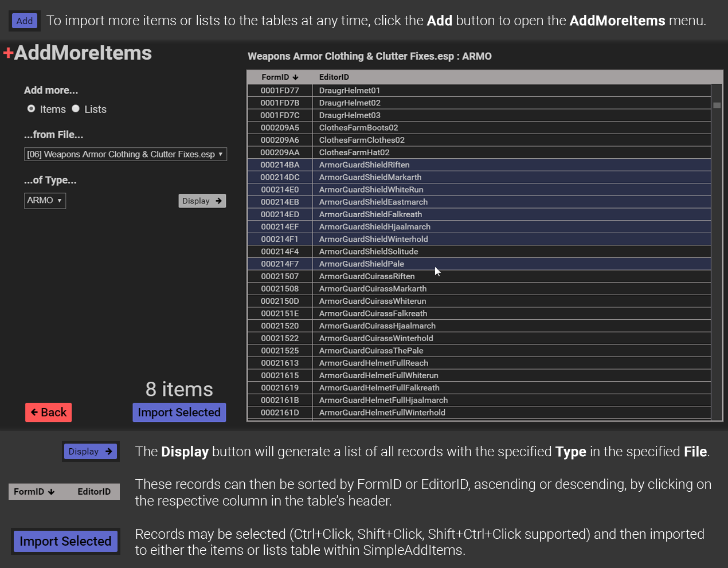Click the example Display button in help section
The height and width of the screenshot is (568, 728).
coord(91,452)
